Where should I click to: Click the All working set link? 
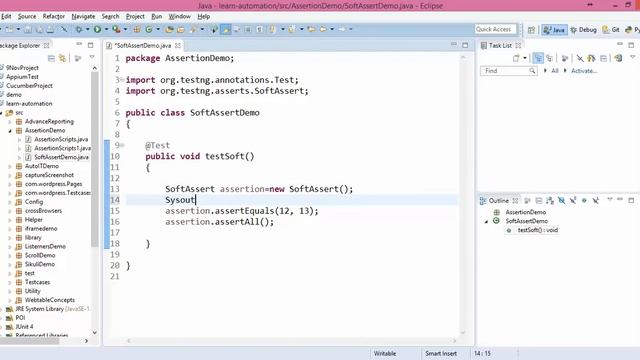(x=555, y=71)
